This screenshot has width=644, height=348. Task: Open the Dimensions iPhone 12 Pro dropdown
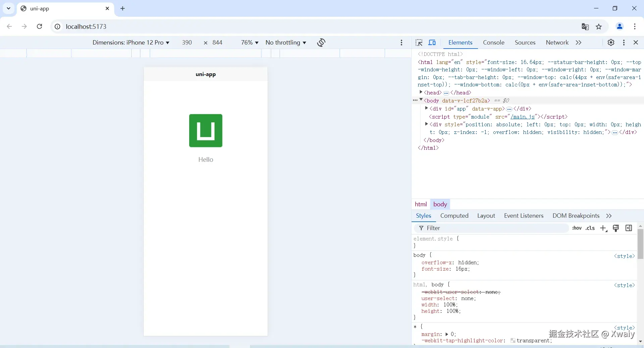tap(131, 43)
